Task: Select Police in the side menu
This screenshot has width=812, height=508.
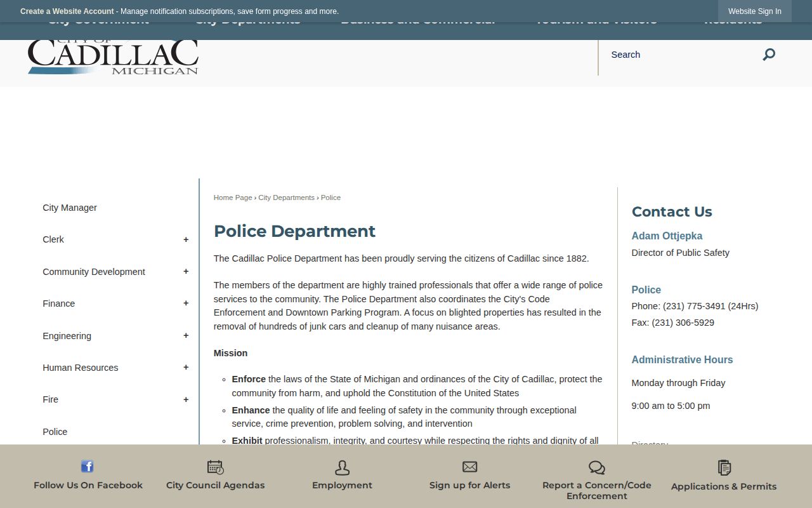Action: coord(55,432)
